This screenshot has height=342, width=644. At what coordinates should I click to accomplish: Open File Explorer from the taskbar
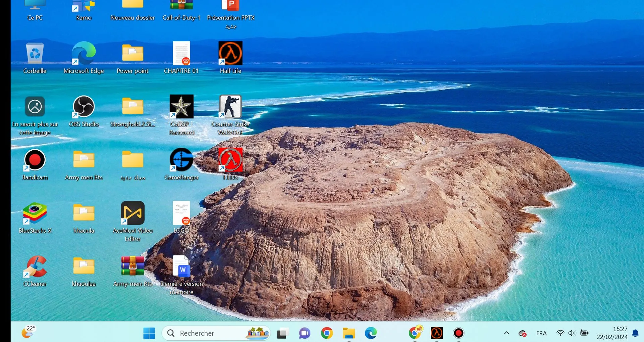(349, 333)
